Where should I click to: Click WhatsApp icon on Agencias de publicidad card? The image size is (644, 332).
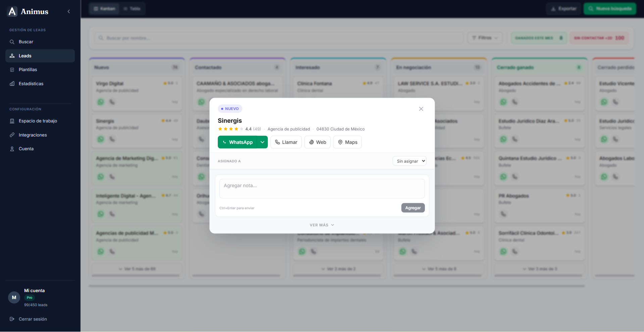(101, 252)
